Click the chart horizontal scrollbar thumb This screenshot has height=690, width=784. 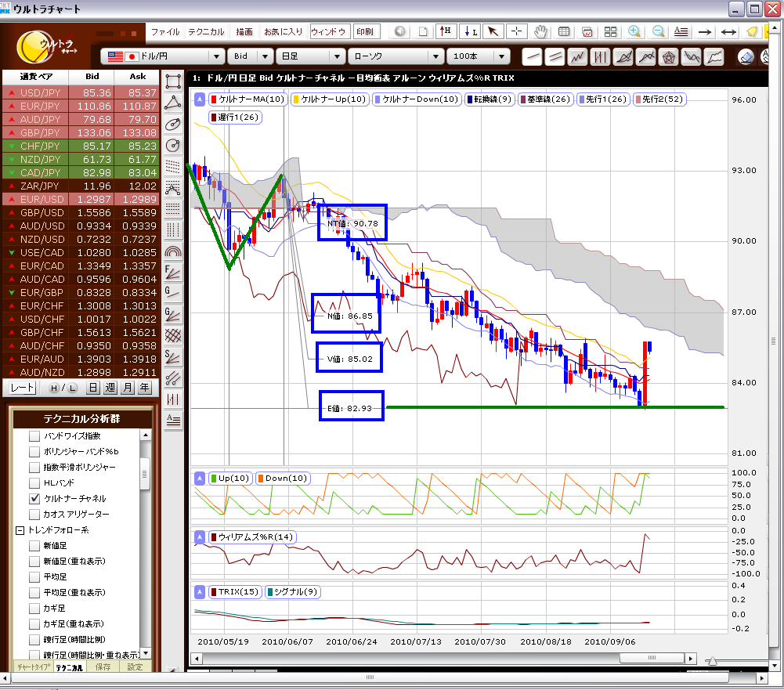(652, 658)
